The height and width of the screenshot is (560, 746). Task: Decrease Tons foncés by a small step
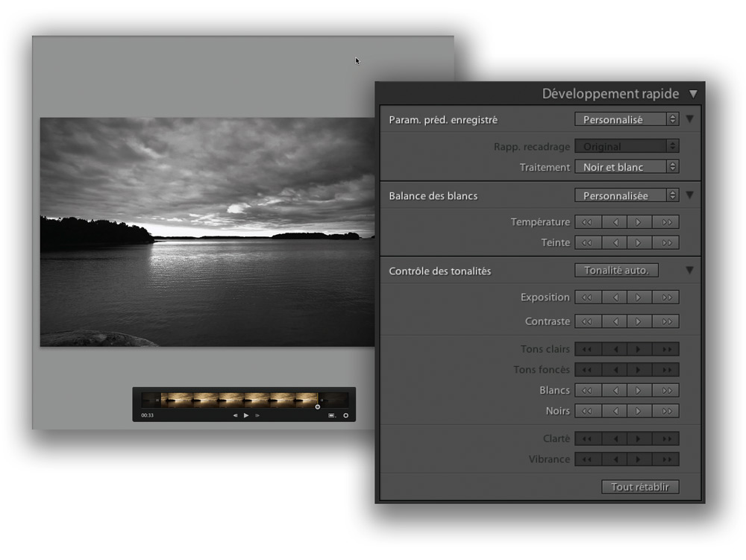tap(614, 369)
